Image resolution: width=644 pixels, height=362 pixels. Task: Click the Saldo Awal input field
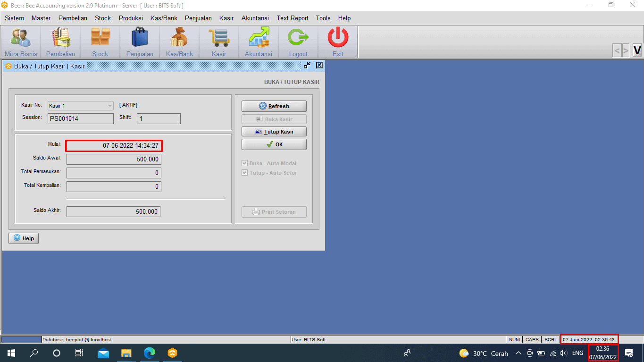coord(114,160)
